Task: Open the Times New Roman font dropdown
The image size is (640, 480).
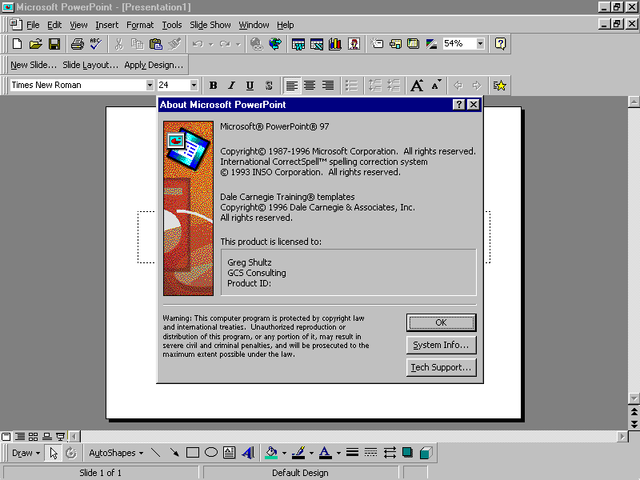Action: tap(150, 85)
